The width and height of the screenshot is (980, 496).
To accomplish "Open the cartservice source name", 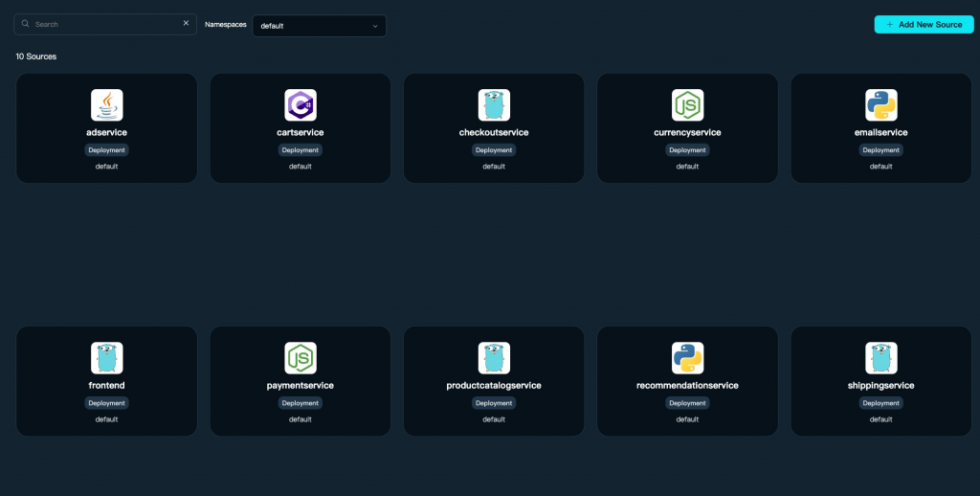I will 301,132.
